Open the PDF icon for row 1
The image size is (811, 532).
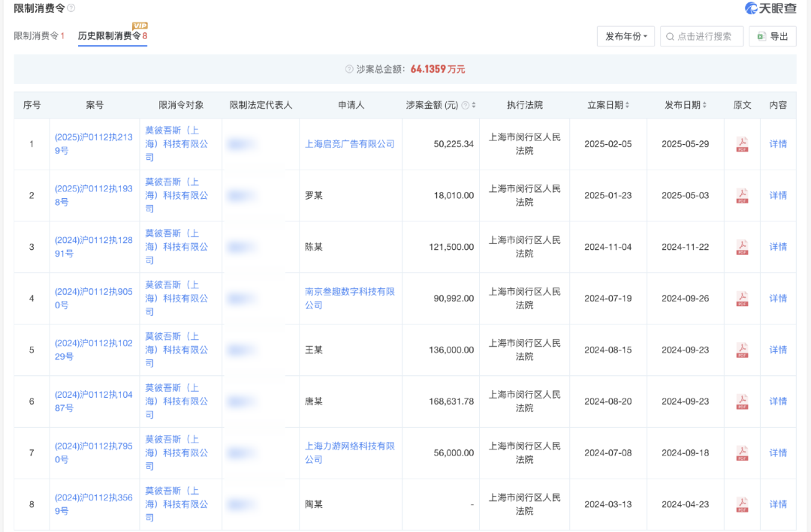click(742, 144)
